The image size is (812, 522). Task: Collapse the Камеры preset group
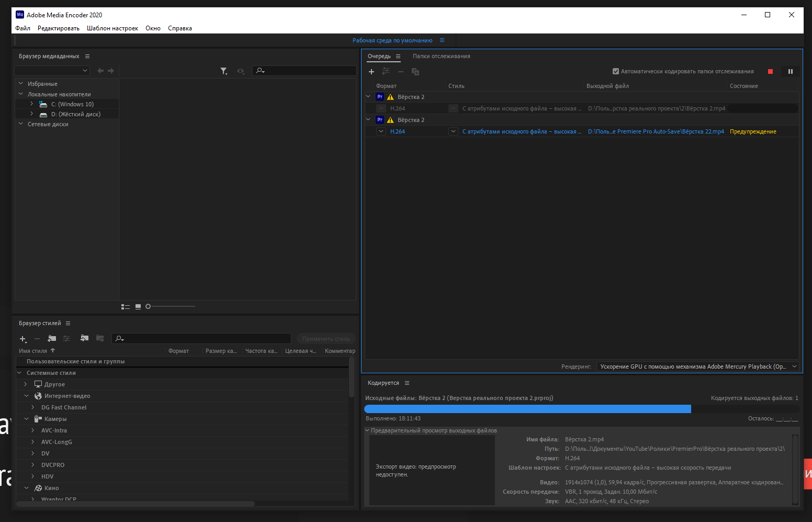coord(26,419)
